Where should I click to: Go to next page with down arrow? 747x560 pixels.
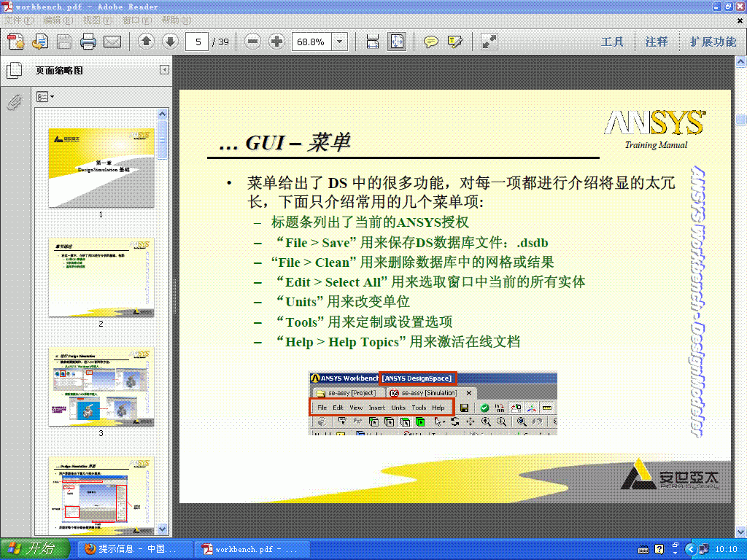(x=169, y=42)
